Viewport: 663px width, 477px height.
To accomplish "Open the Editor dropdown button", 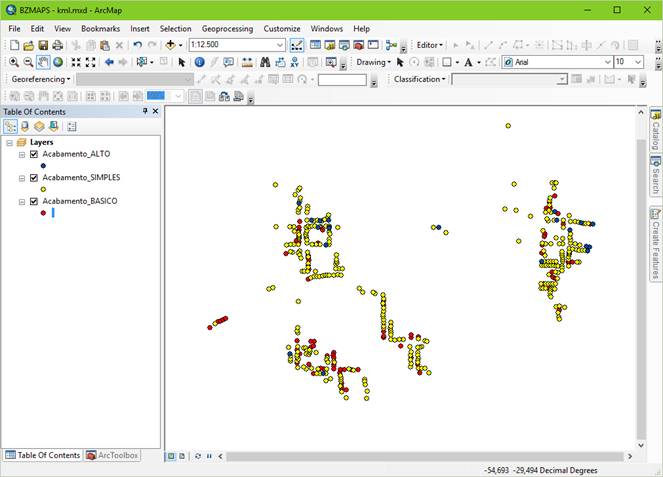I will (x=430, y=45).
